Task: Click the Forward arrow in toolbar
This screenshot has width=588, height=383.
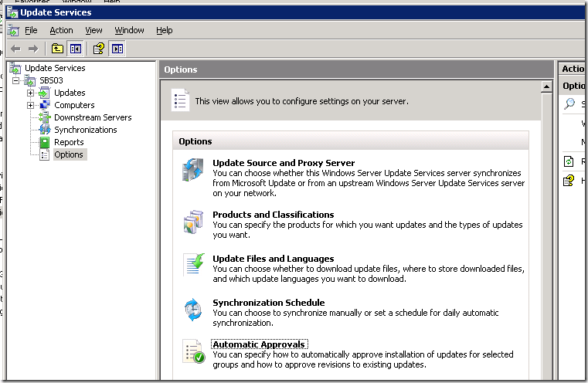Action: coord(32,49)
